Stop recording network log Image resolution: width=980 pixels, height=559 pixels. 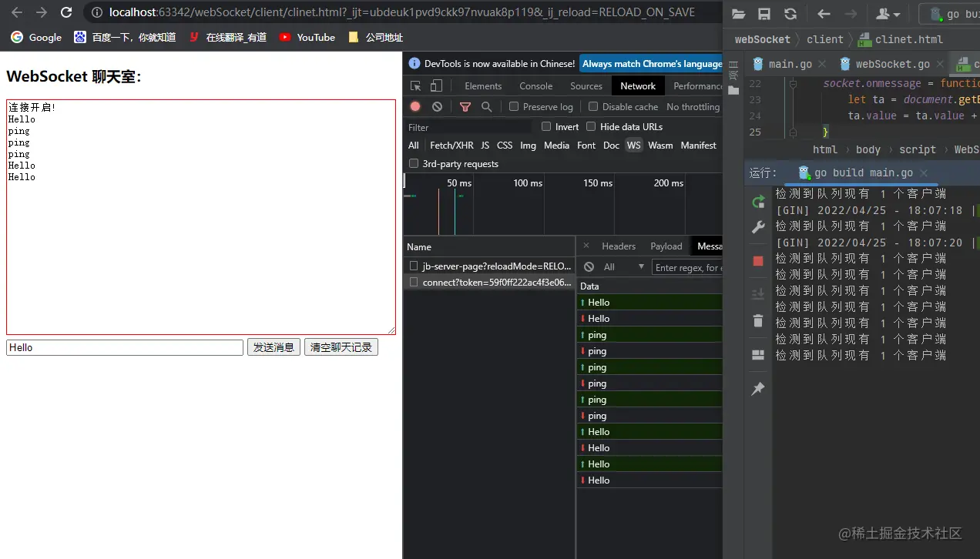click(415, 107)
